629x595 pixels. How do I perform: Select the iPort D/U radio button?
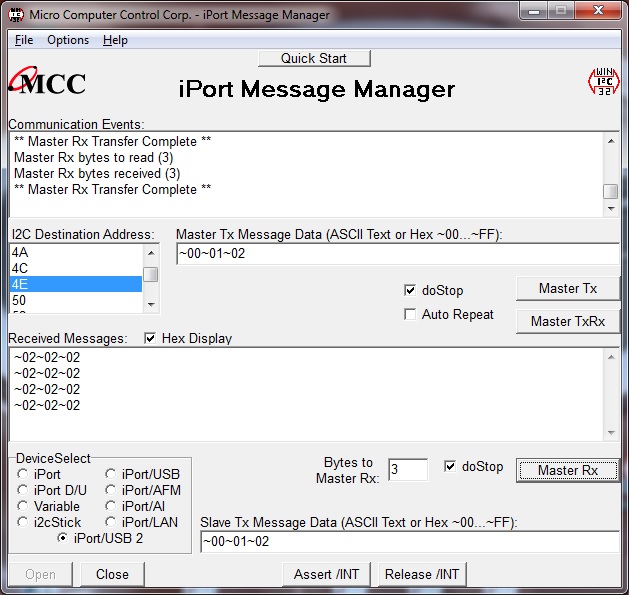(23, 490)
